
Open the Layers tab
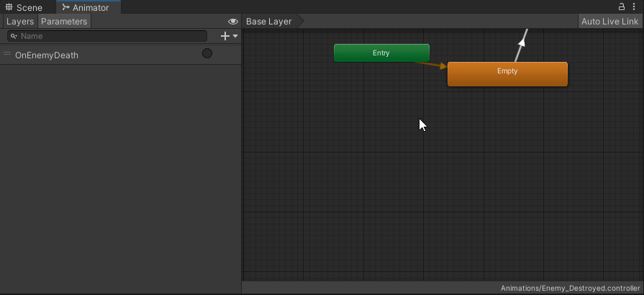(20, 22)
